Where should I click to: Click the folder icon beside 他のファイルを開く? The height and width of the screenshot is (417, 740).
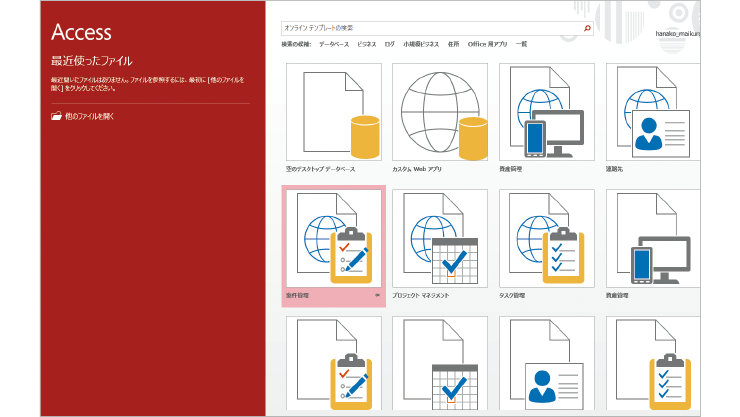point(56,116)
